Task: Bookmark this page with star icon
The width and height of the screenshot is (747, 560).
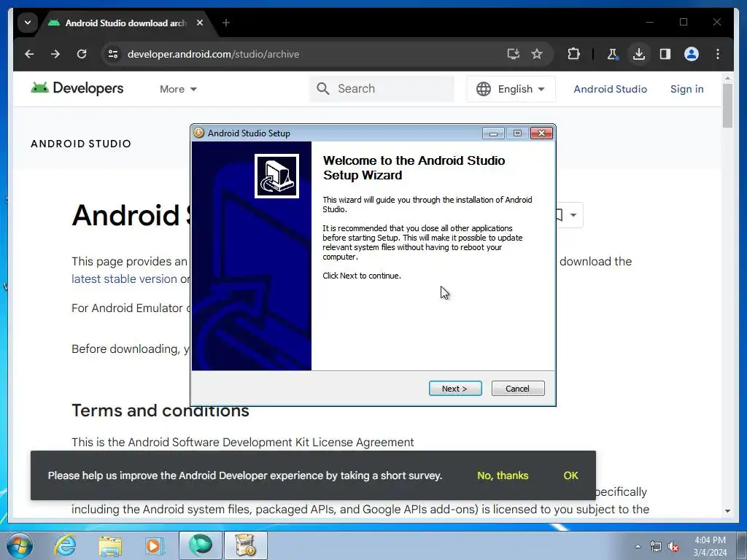Action: click(x=537, y=54)
